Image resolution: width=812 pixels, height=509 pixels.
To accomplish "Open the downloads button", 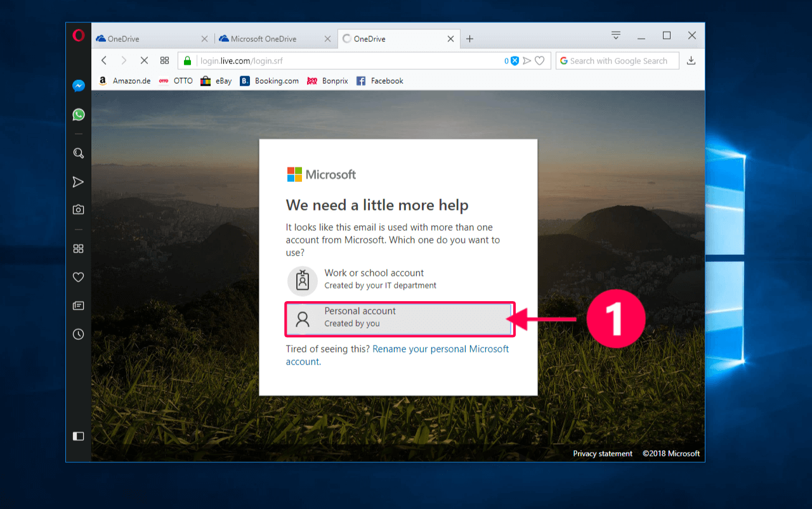I will coord(691,61).
